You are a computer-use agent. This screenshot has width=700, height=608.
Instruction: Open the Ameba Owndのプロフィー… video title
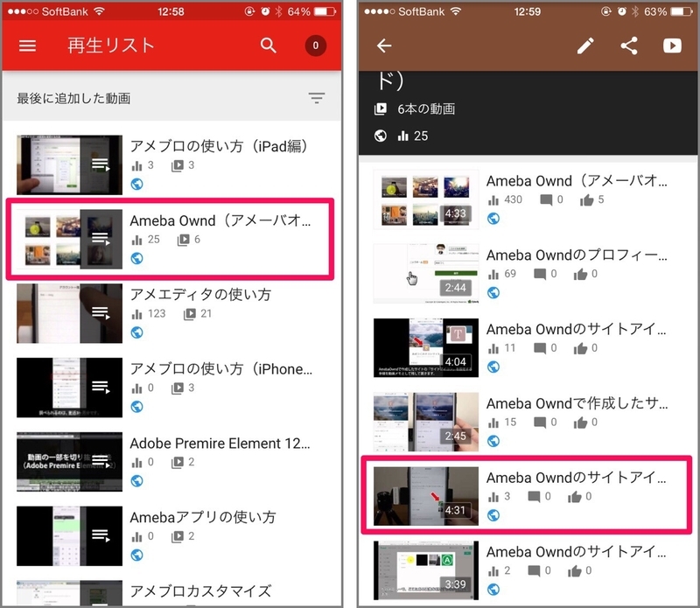pyautogui.click(x=577, y=255)
